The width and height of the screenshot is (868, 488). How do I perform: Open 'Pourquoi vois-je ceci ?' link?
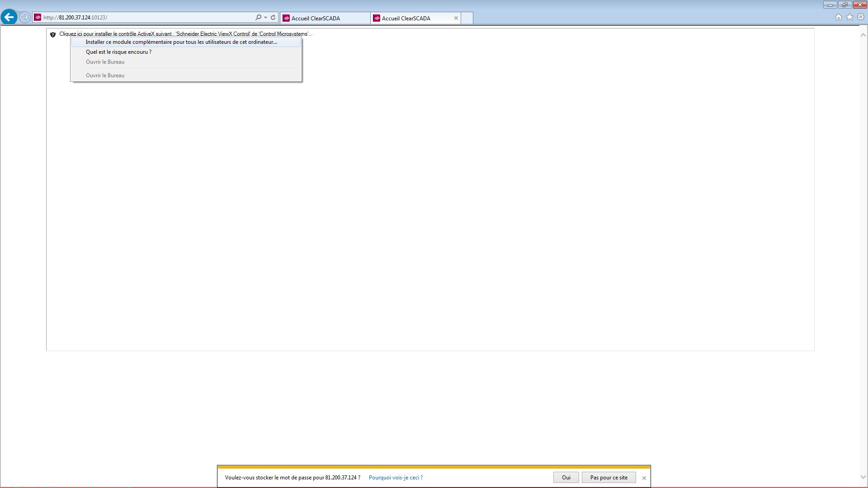[x=396, y=478]
